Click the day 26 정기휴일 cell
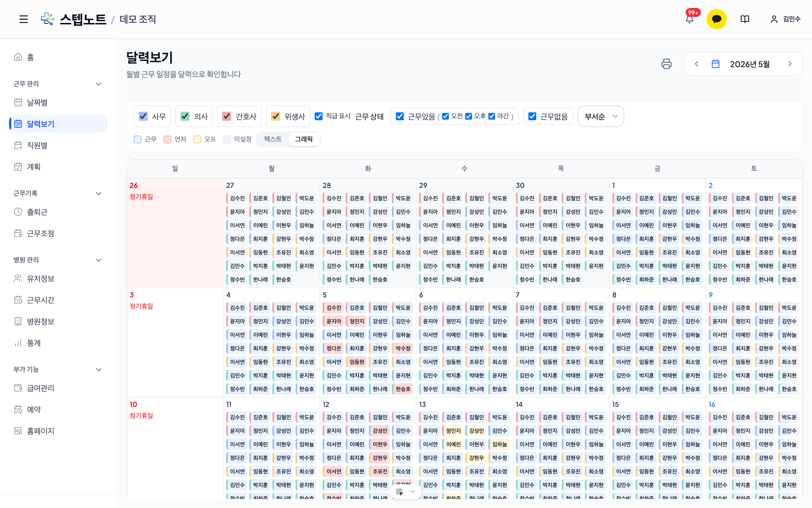 point(175,233)
